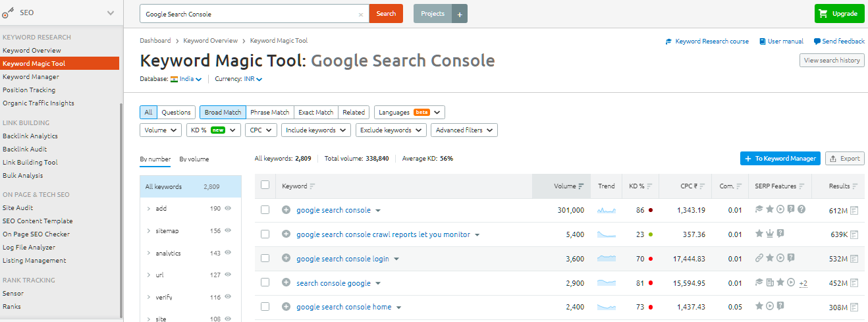Sort by the Volume column sort icon
The image size is (868, 322).
click(582, 186)
